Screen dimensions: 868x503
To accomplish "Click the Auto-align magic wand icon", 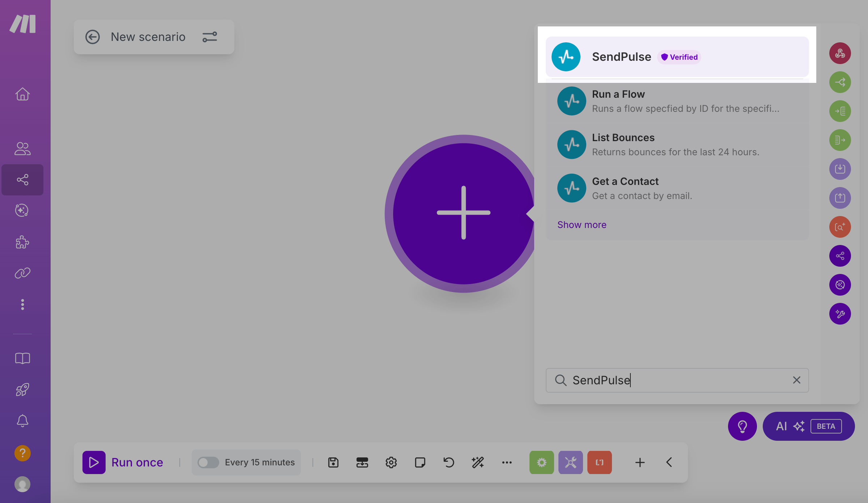I will 478,462.
